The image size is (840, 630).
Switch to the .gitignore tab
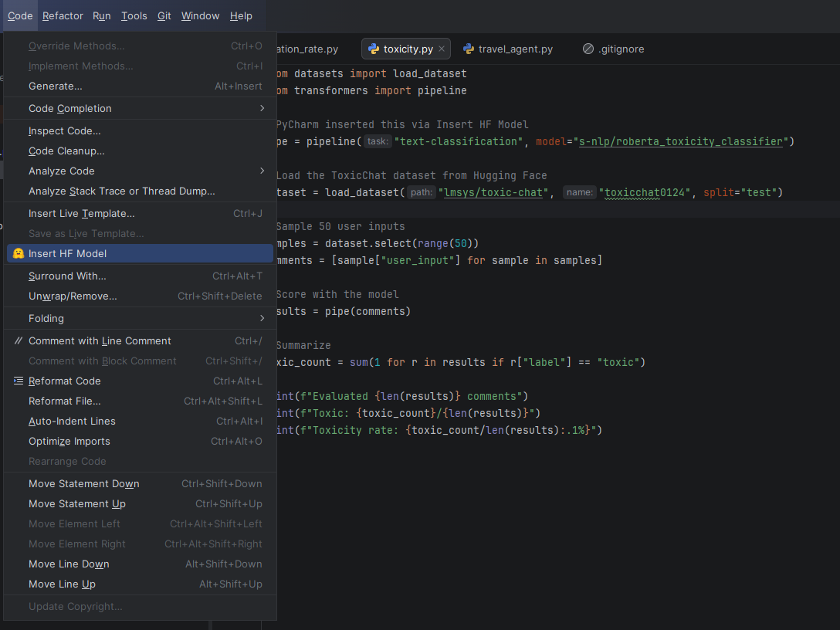coord(614,49)
